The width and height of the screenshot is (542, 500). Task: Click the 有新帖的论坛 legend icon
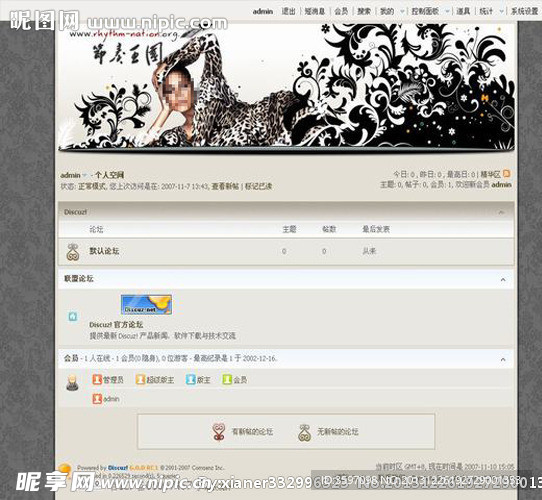pos(219,432)
